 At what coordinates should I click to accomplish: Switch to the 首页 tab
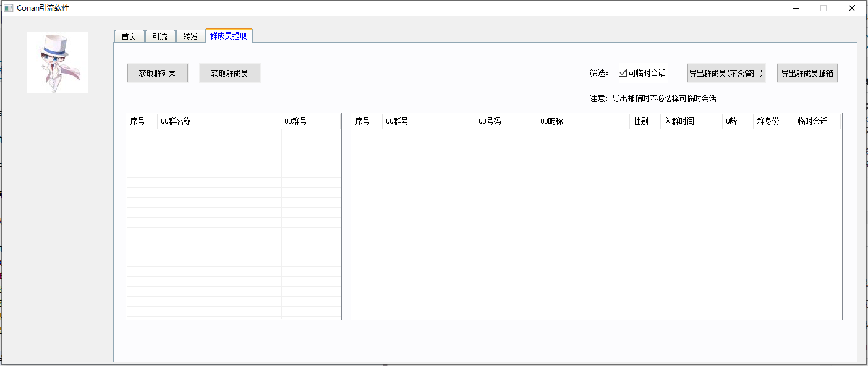pos(129,36)
